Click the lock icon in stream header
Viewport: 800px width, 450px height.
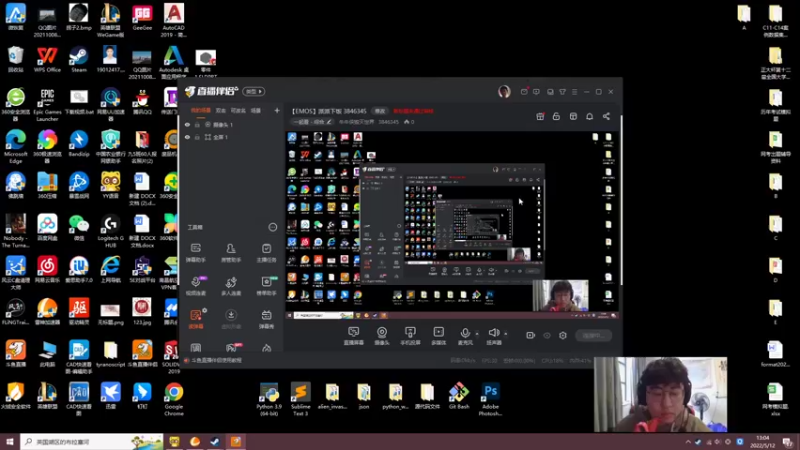556,116
